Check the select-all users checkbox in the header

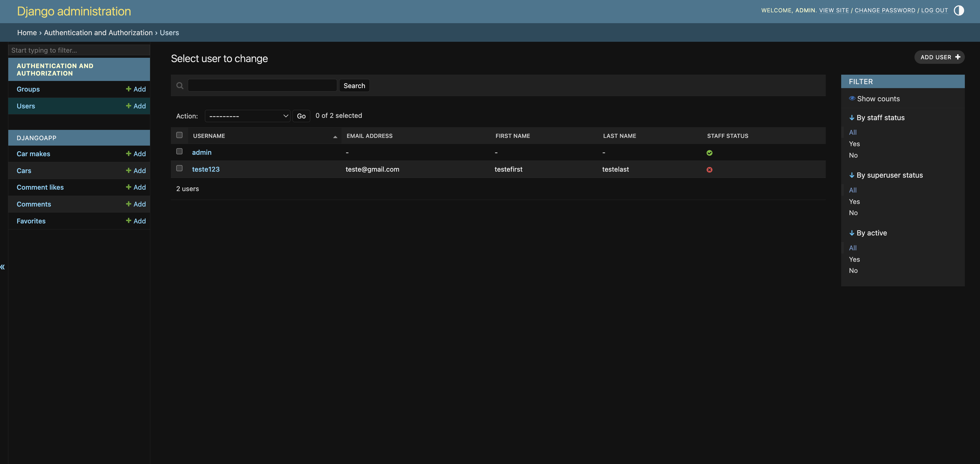(179, 135)
